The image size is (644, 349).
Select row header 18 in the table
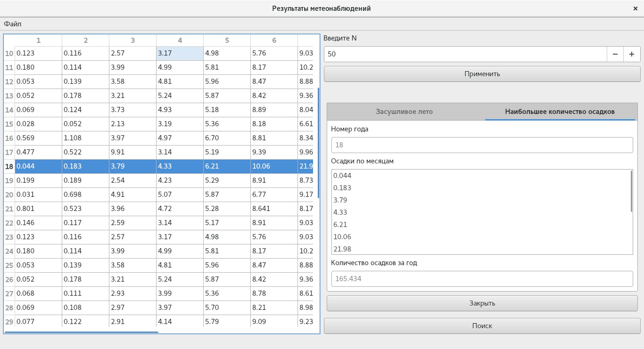pos(9,166)
